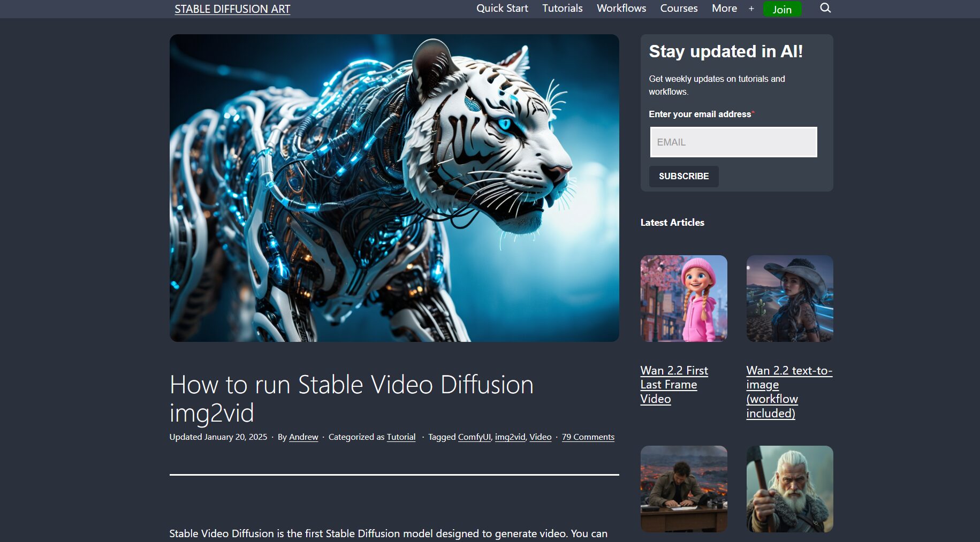The image size is (980, 542).
Task: Focus the EMAIL input field
Action: 733,142
